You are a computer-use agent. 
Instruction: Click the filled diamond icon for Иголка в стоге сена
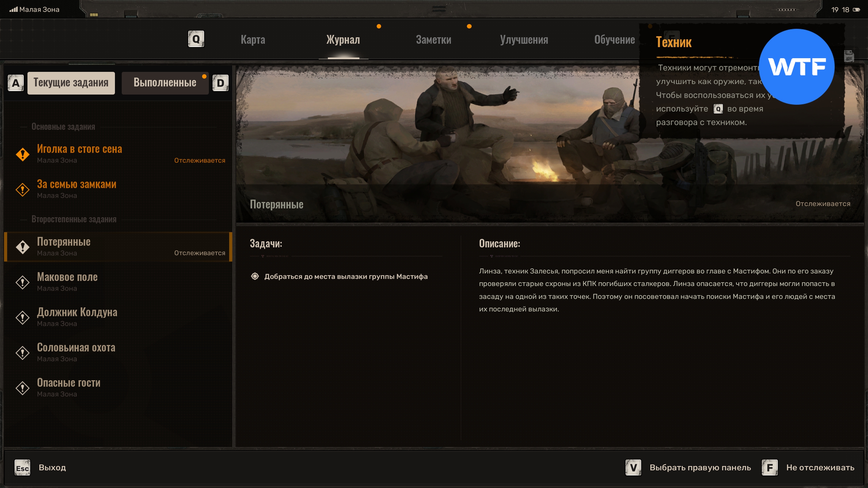(x=23, y=155)
